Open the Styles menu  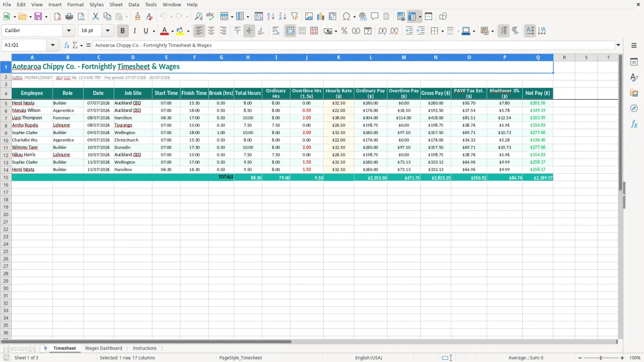(97, 4)
